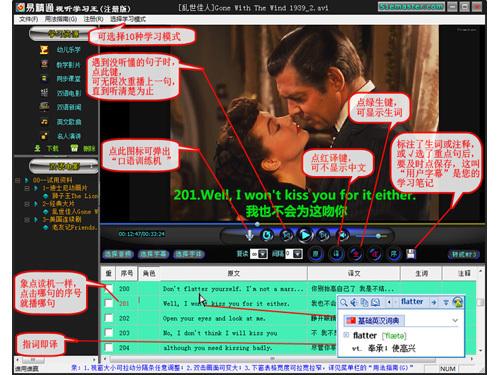This screenshot has height=375, width=500.
Task: Open the 复读 repeat count dropdown
Action: coord(263,254)
